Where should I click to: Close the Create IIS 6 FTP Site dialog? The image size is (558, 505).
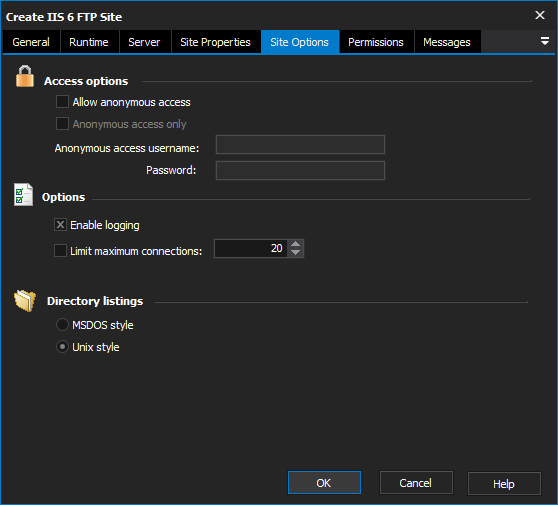(x=540, y=15)
